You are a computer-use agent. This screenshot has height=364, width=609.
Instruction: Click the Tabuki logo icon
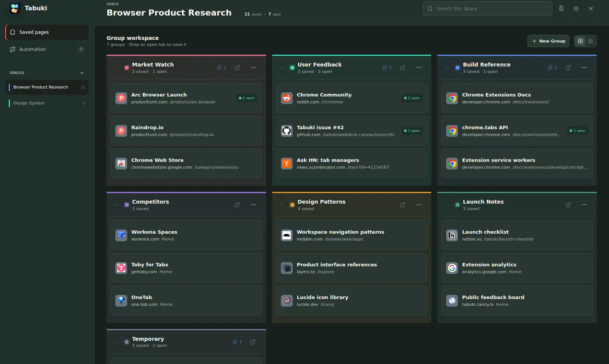[15, 8]
